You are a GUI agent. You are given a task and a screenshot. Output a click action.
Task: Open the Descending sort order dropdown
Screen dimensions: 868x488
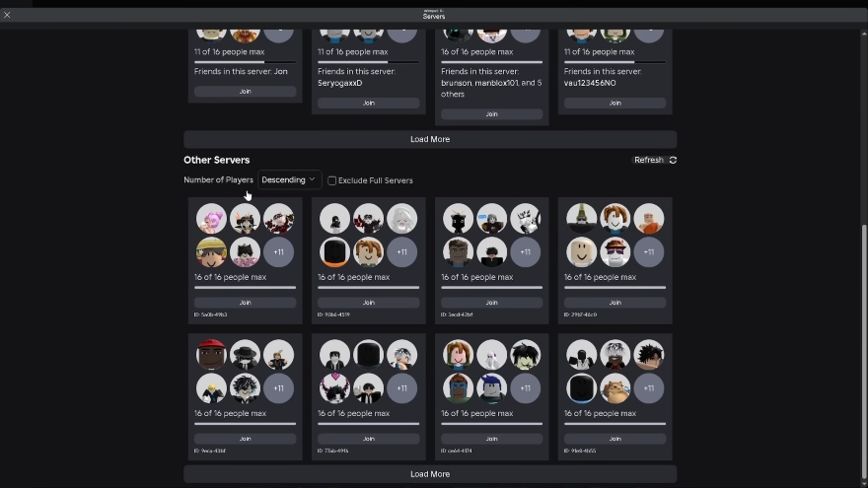coord(289,179)
